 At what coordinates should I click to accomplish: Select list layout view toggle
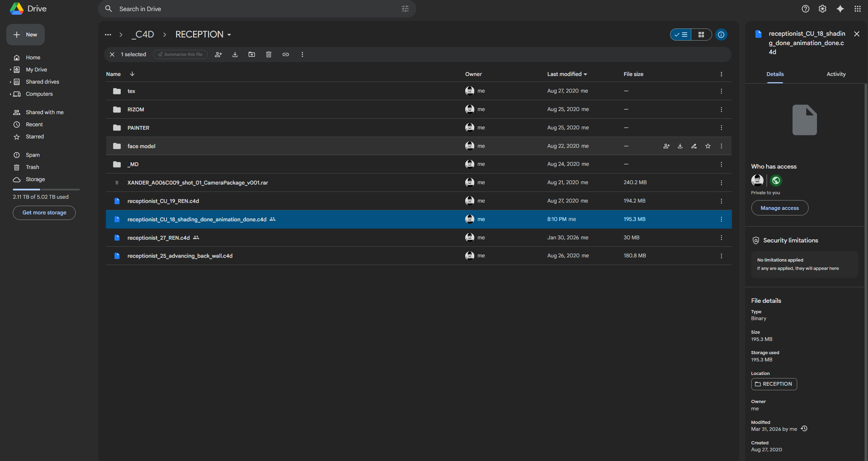(x=681, y=35)
